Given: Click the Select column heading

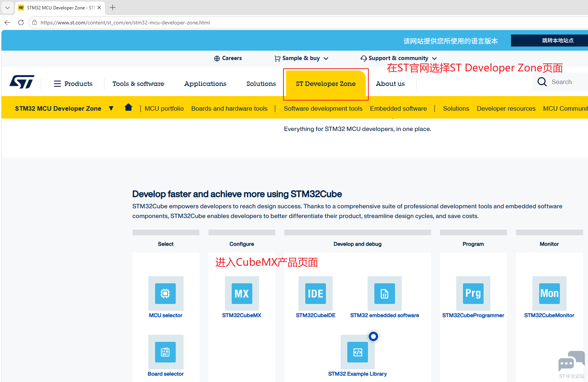Looking at the screenshot, I should pos(166,244).
